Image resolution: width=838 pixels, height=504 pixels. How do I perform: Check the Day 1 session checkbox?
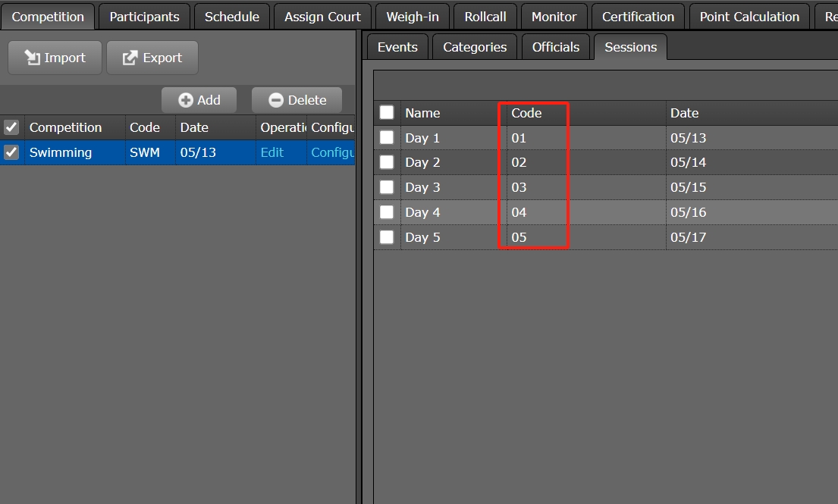point(387,137)
